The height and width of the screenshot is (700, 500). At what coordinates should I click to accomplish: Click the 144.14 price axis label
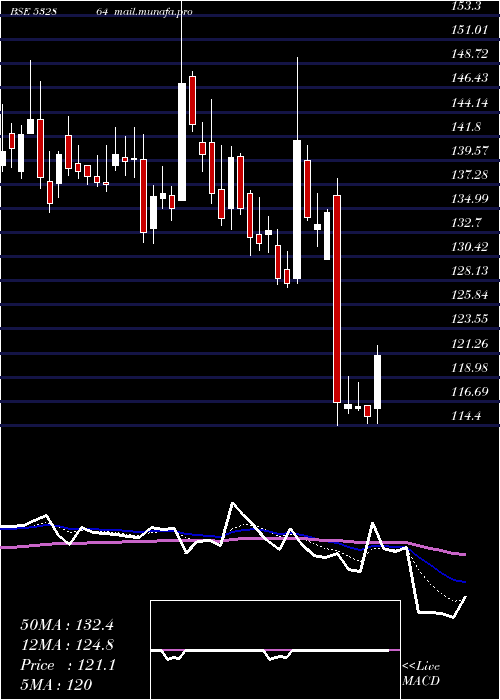click(x=469, y=103)
